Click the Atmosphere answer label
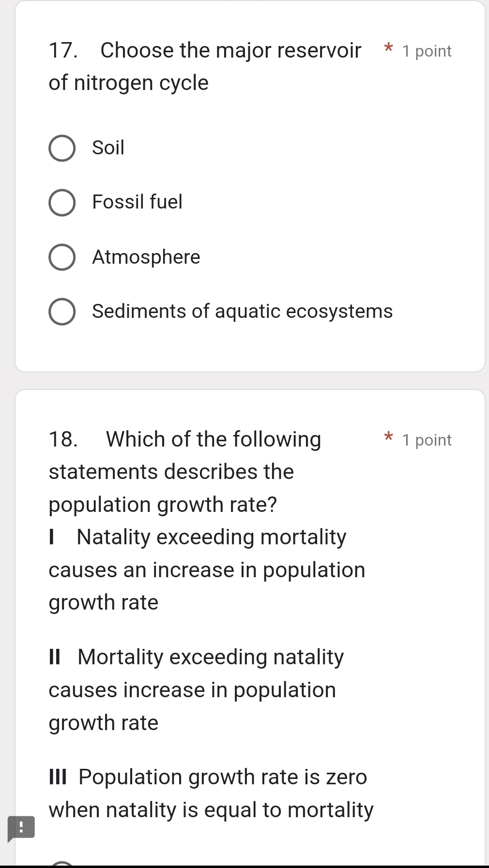 146,257
